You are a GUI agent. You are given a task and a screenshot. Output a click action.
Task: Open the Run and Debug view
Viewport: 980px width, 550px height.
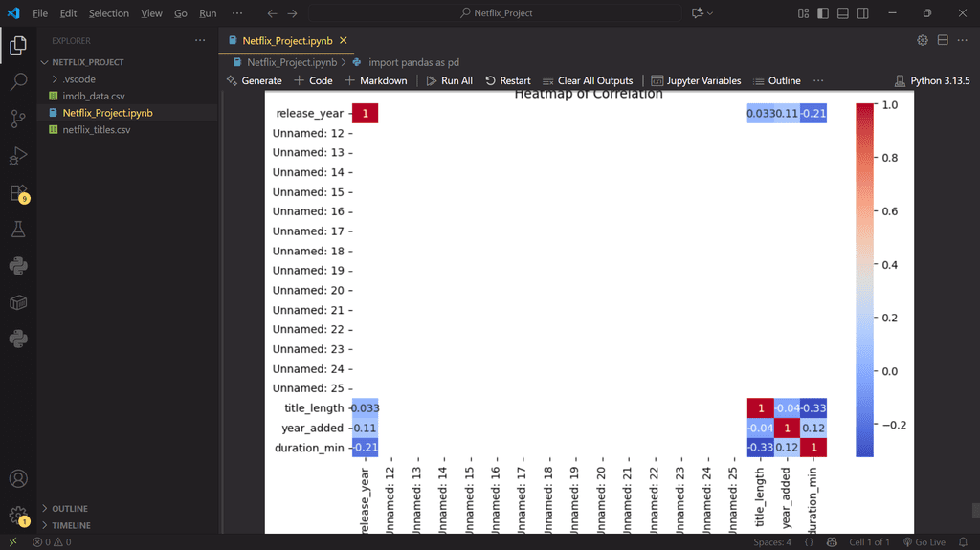point(18,155)
